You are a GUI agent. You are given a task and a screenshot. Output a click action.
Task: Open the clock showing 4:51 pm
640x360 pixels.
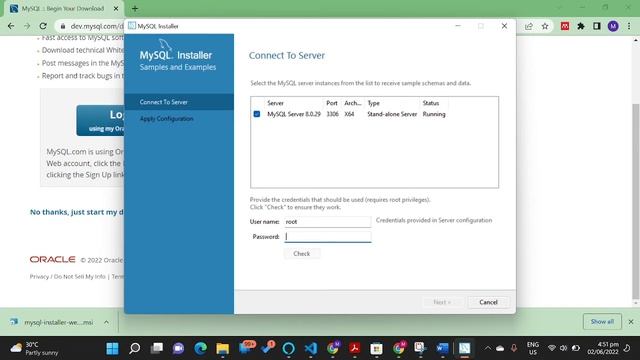[x=603, y=348]
